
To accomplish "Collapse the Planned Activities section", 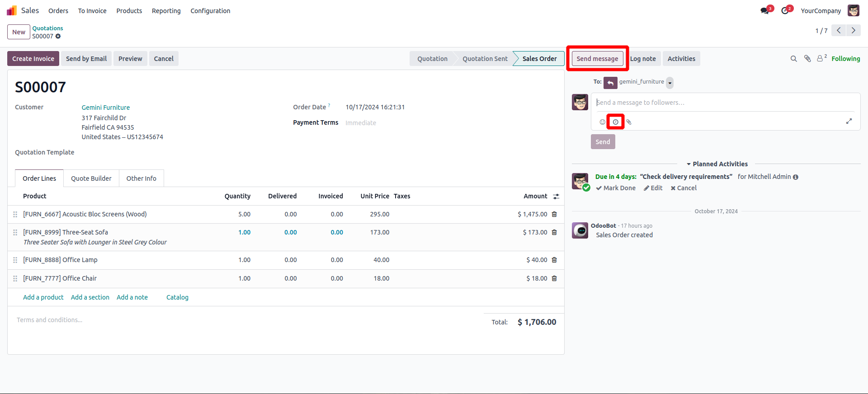I will (717, 164).
